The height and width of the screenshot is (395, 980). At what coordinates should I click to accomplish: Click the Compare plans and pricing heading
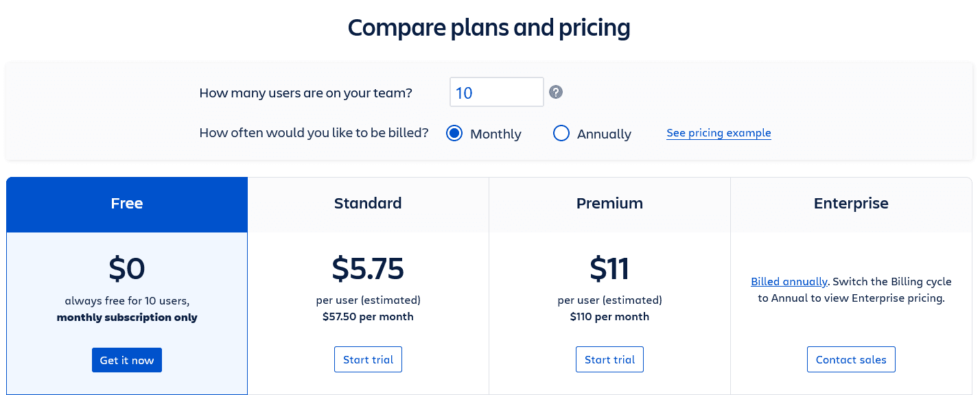(489, 28)
